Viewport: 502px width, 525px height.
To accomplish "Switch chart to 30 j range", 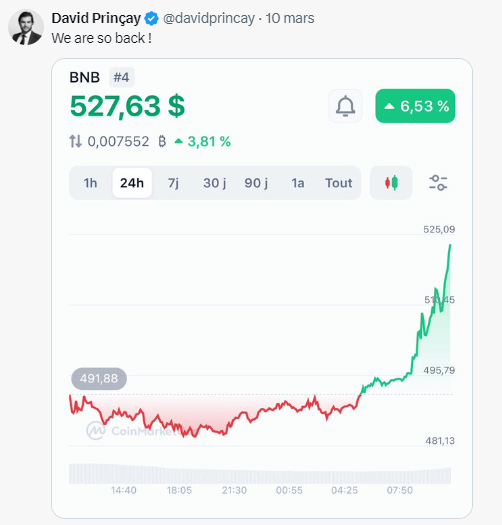I will pyautogui.click(x=215, y=183).
